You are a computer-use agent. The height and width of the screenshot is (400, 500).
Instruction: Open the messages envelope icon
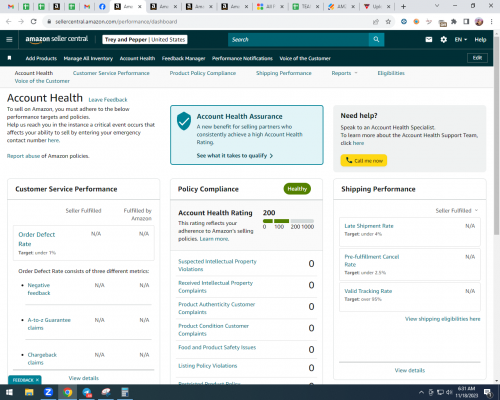tap(429, 39)
